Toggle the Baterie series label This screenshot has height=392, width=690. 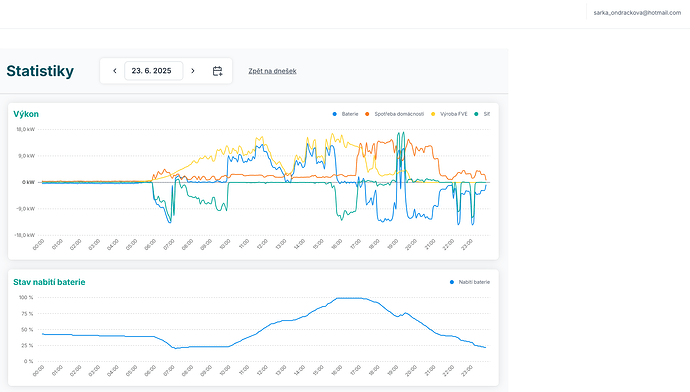coord(350,114)
